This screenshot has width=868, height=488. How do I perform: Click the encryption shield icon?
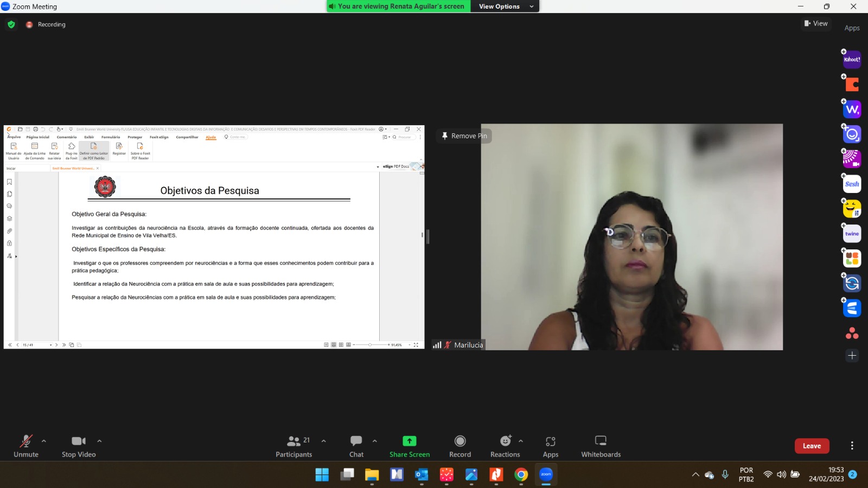tap(11, 24)
